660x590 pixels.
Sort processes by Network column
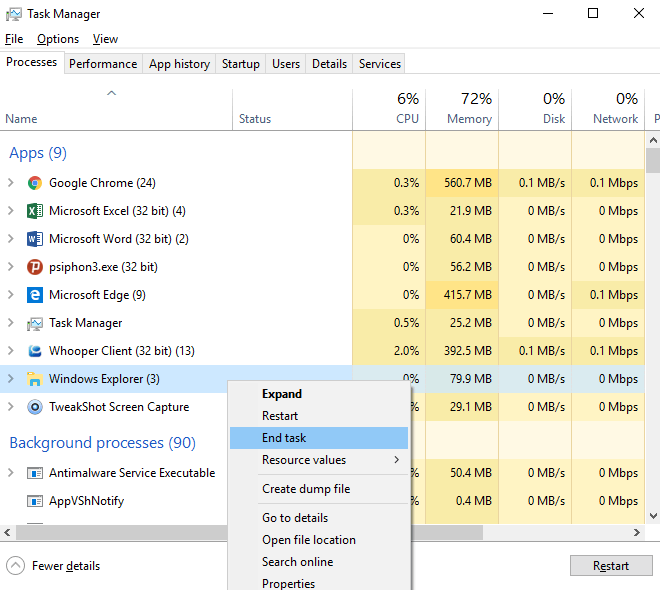coord(608,109)
